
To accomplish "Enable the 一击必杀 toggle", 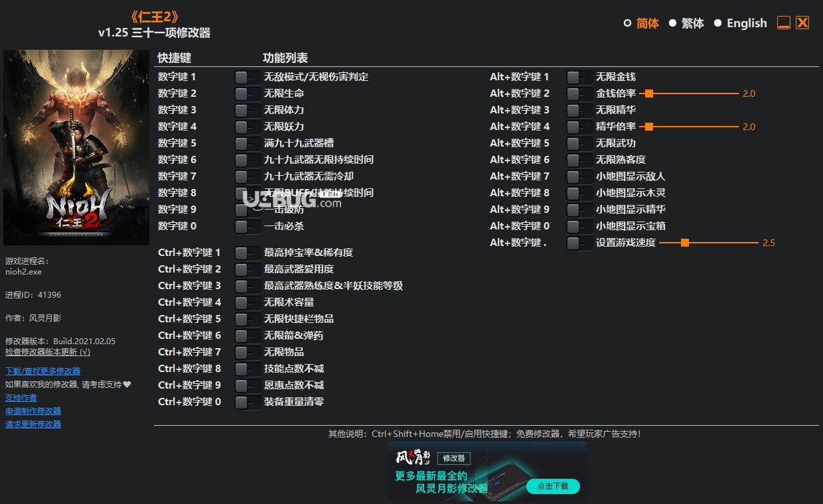I will tap(248, 226).
